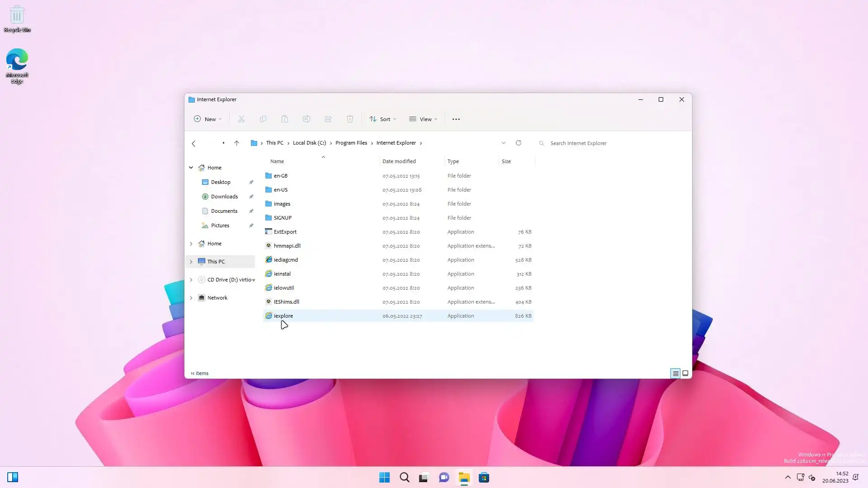This screenshot has height=488, width=868.
Task: Open the New item dropdown
Action: click(x=208, y=119)
